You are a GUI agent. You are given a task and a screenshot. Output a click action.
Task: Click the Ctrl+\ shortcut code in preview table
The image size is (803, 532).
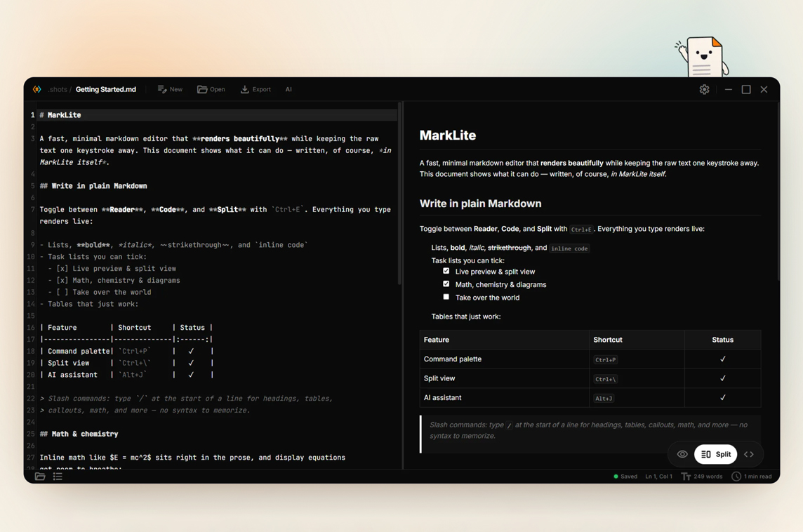click(605, 380)
